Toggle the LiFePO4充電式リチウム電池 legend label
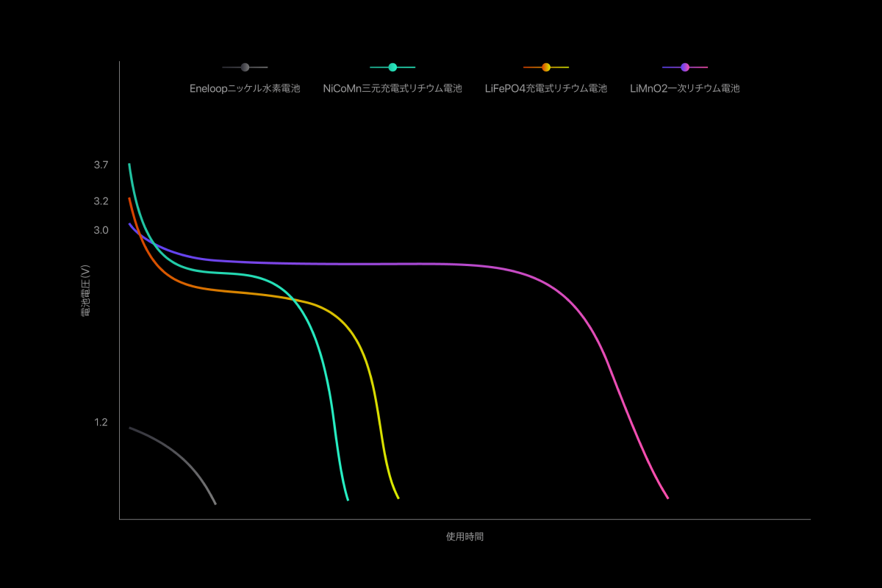 (x=546, y=89)
